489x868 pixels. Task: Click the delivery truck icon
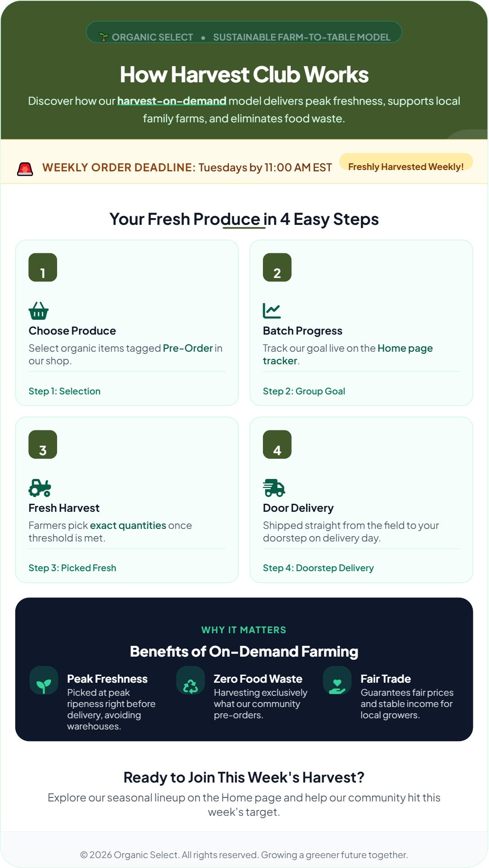(274, 488)
